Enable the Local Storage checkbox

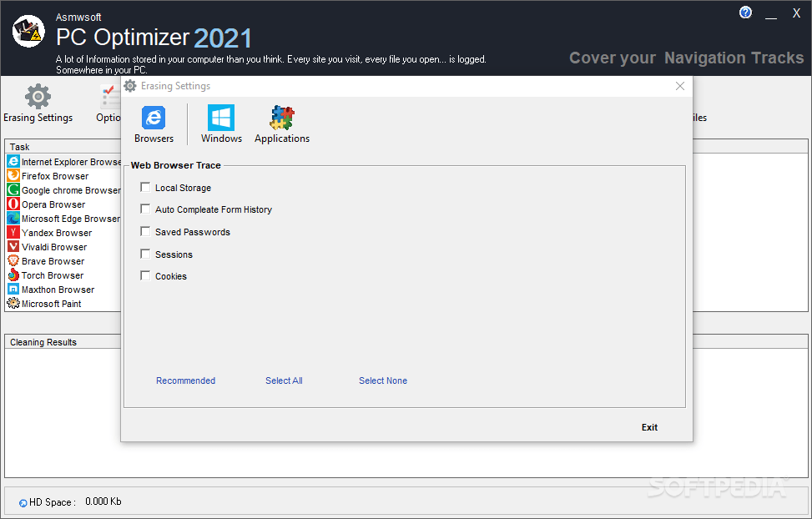(145, 187)
